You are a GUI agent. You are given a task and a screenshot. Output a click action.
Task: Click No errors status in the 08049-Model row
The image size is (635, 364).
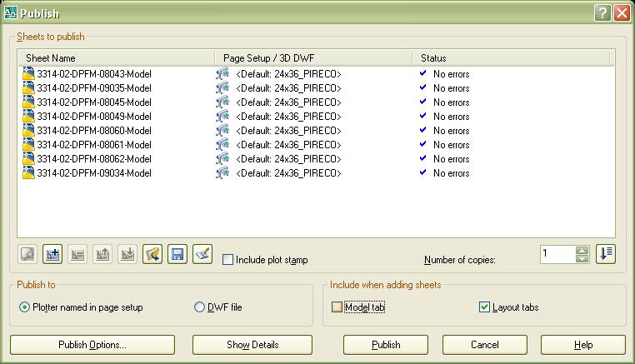(x=451, y=117)
